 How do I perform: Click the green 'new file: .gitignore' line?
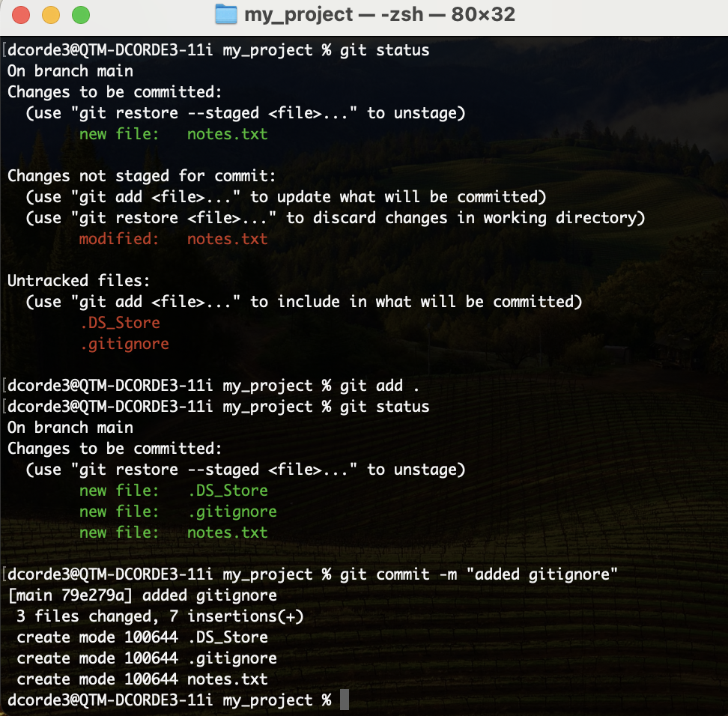tap(178, 512)
